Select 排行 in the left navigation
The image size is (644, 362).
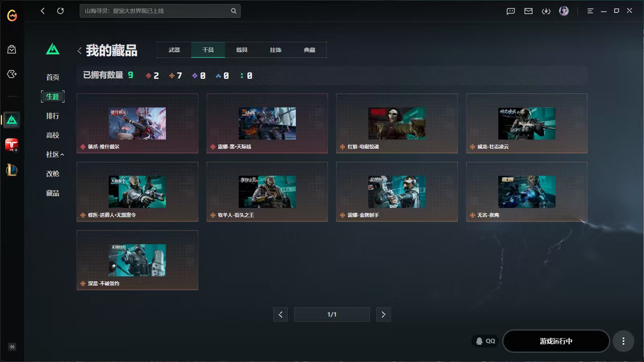click(53, 116)
